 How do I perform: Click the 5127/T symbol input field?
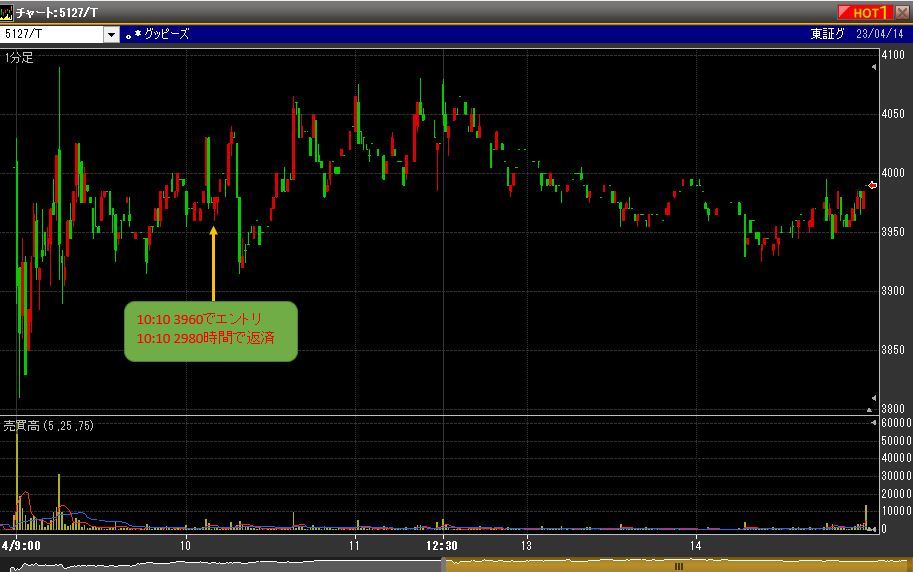(x=52, y=34)
